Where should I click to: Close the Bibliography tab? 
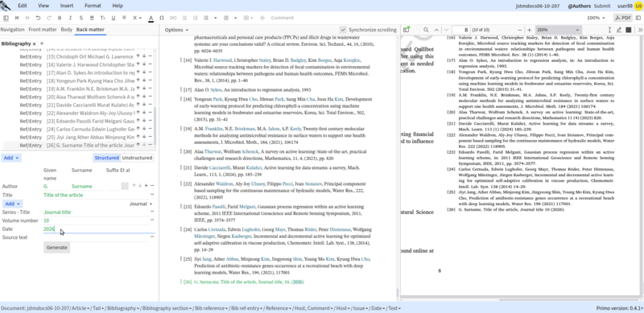pos(35,43)
